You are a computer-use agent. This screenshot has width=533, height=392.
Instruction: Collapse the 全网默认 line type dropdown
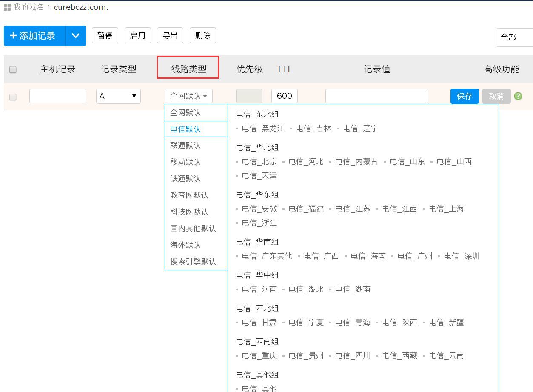point(188,96)
